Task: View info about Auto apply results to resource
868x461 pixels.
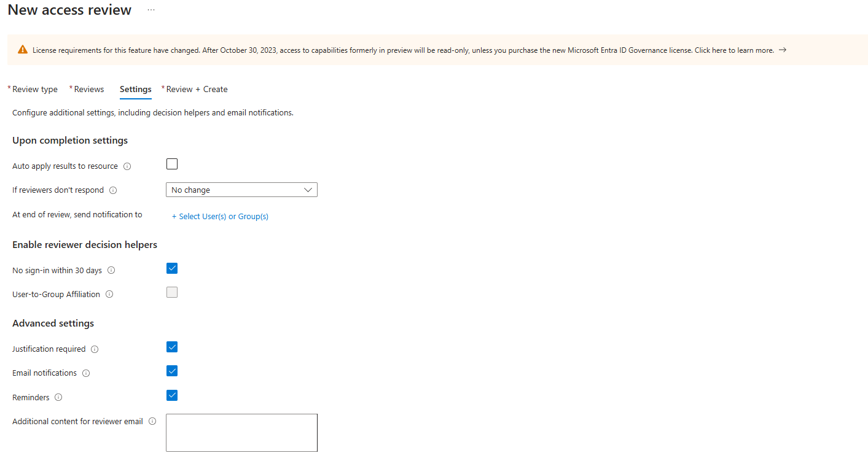Action: coord(127,166)
